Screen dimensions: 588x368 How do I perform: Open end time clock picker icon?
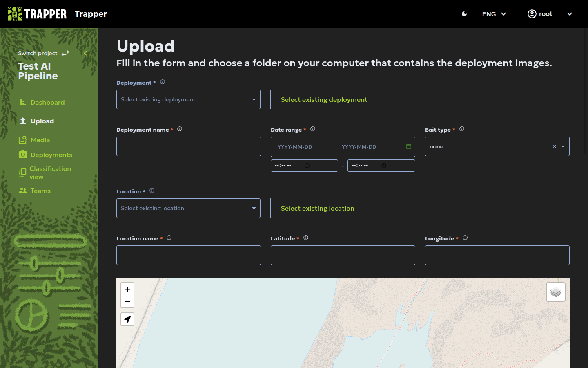coord(384,166)
